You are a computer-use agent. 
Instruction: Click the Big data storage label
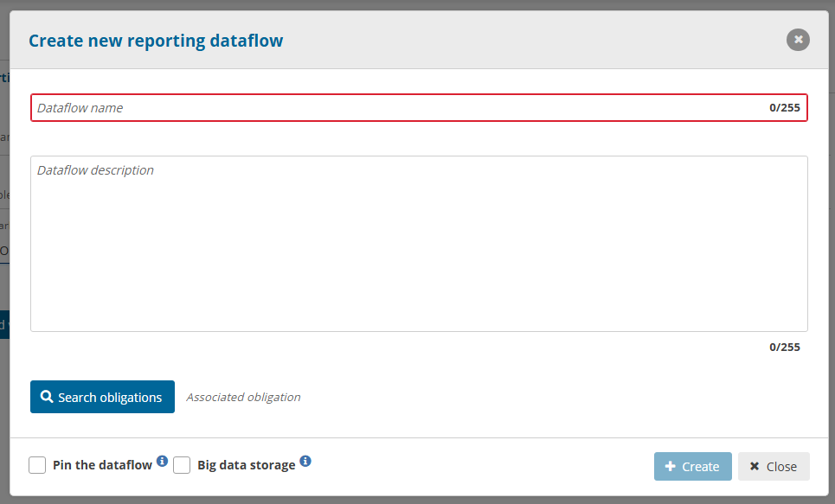pos(246,465)
